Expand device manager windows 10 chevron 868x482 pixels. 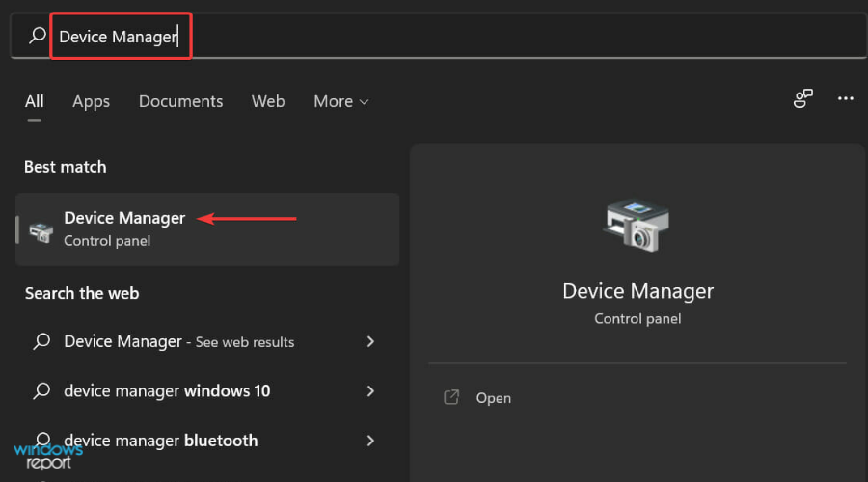pos(370,390)
